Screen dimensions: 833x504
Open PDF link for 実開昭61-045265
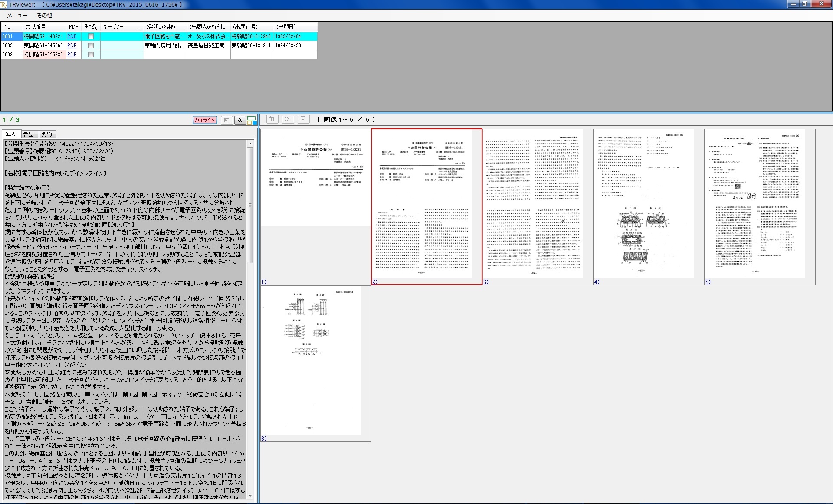click(x=72, y=46)
